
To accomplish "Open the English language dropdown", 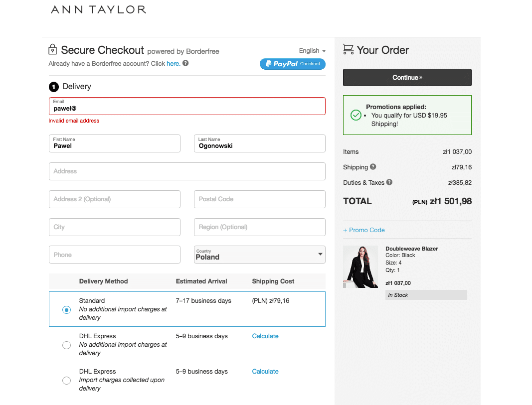I will tap(312, 51).
